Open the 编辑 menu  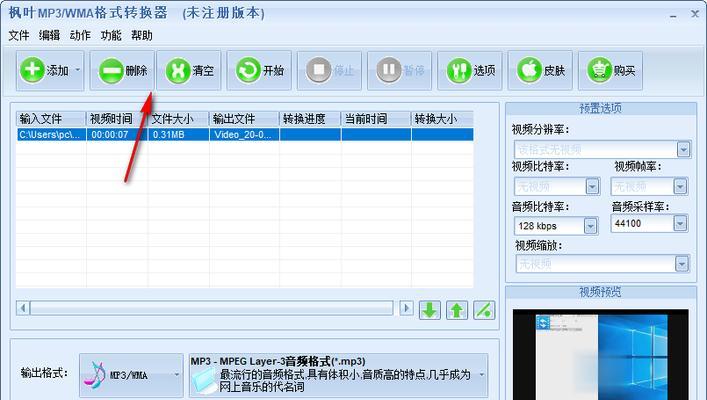[x=49, y=35]
